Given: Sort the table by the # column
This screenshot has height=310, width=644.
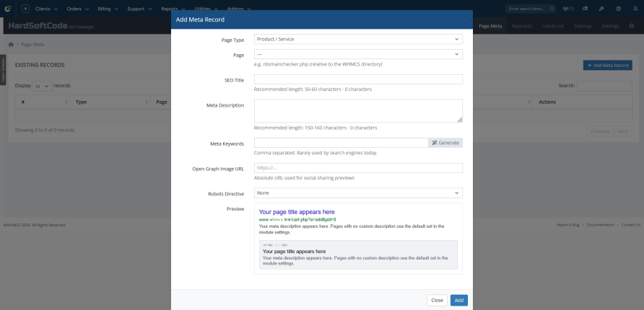Looking at the screenshot, I should click(43, 102).
